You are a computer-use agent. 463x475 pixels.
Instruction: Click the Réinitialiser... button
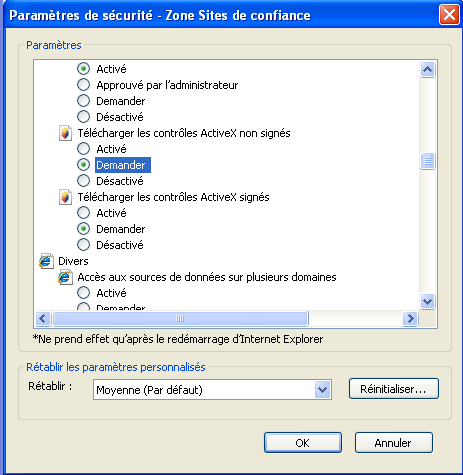point(394,389)
